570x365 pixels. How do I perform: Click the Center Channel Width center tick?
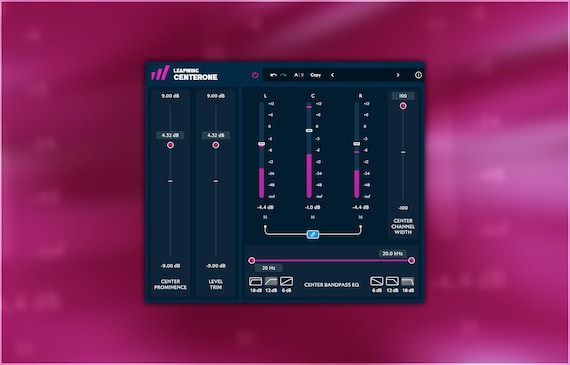pyautogui.click(x=403, y=152)
